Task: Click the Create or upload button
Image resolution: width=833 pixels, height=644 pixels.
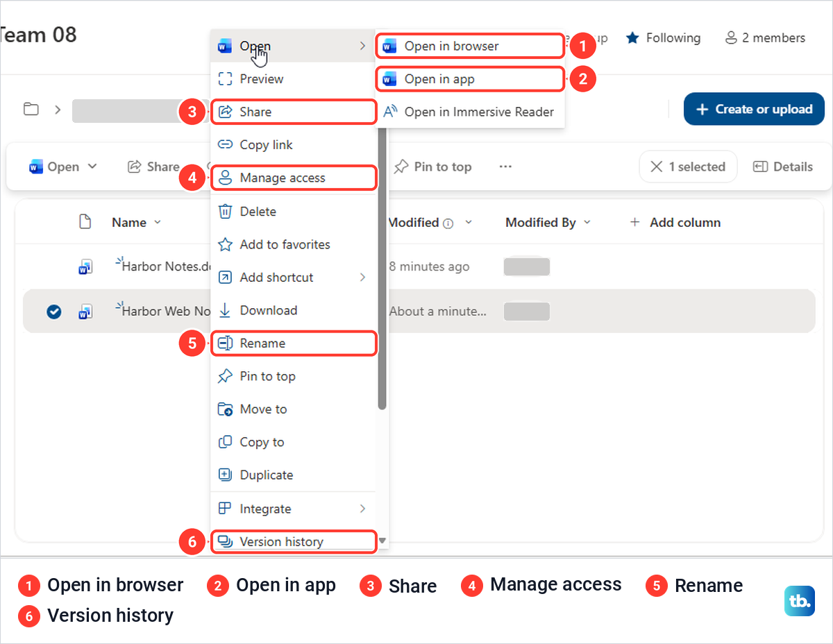Action: [x=754, y=109]
